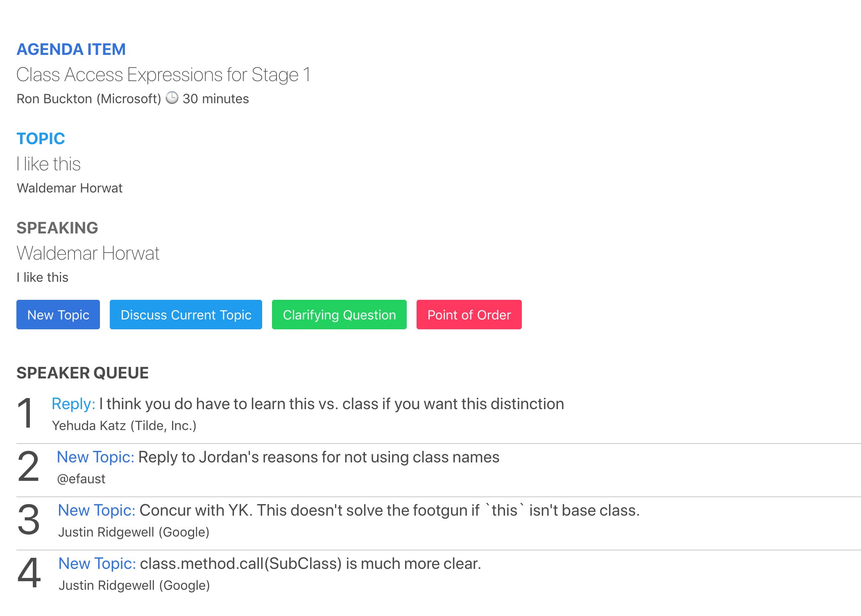This screenshot has width=861, height=616.
Task: Select the queue item about the footgun
Action: tap(389, 511)
